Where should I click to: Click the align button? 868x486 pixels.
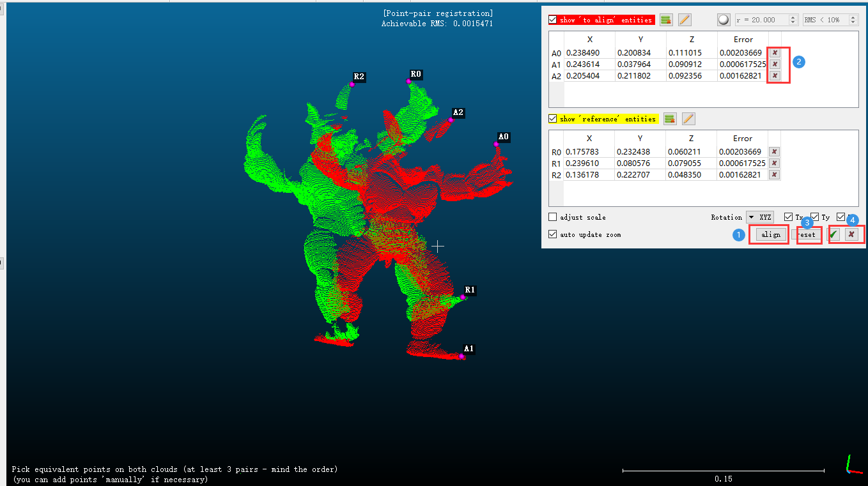771,234
